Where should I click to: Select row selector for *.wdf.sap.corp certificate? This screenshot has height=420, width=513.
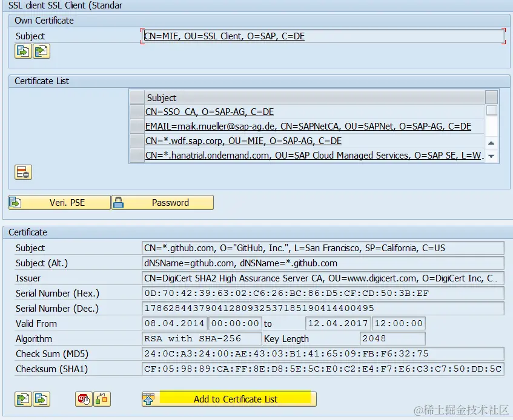tap(137, 141)
